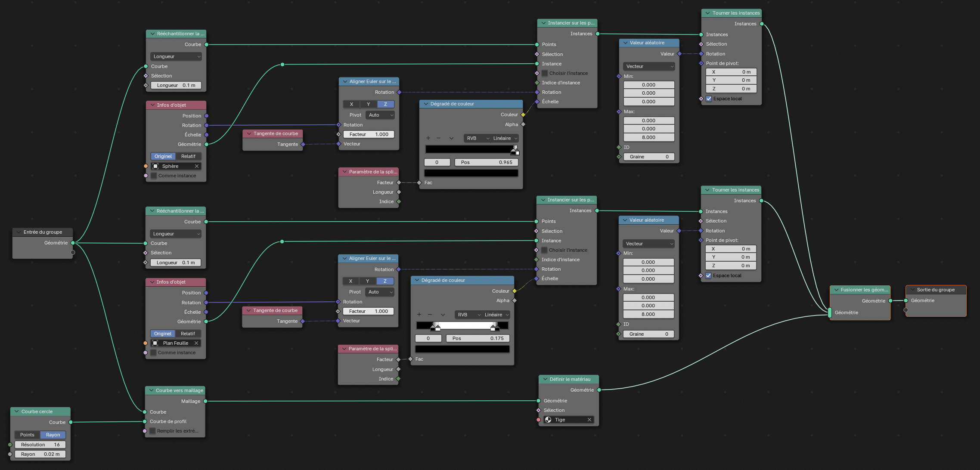Image resolution: width=980 pixels, height=470 pixels.
Task: Select Y axis in bottom Aligner Euler node
Action: pos(368,281)
